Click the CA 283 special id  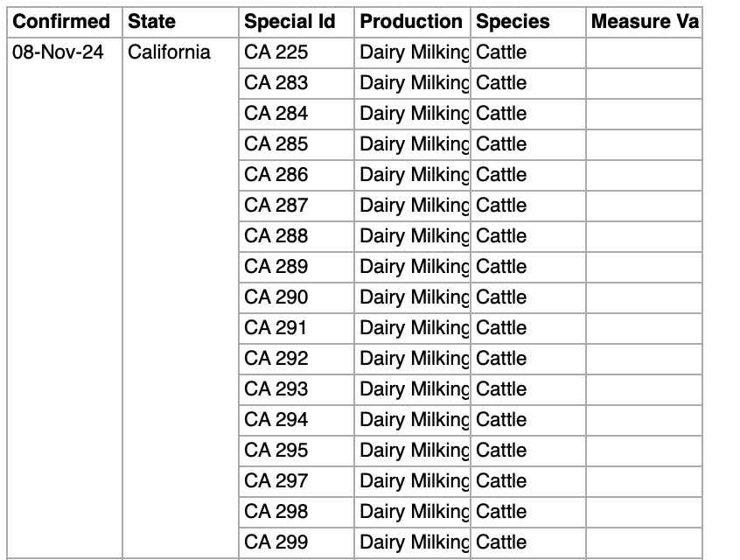[276, 83]
